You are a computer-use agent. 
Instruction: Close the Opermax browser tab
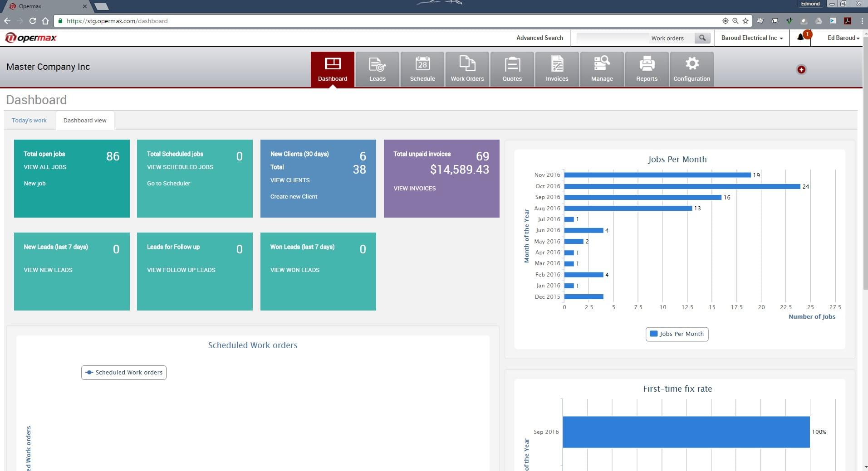[x=84, y=6]
